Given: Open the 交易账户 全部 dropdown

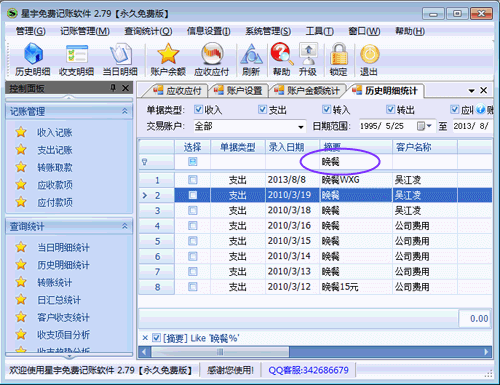Looking at the screenshot, I should pos(300,127).
